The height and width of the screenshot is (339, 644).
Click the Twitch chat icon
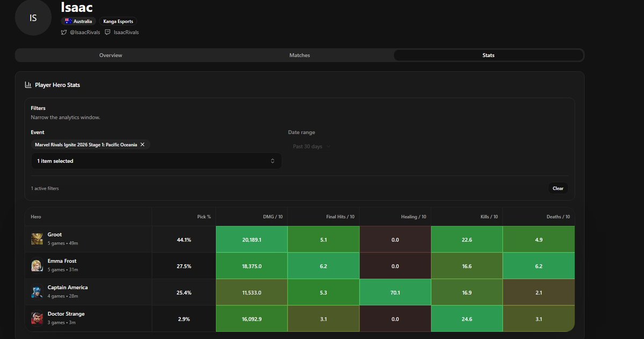point(107,32)
